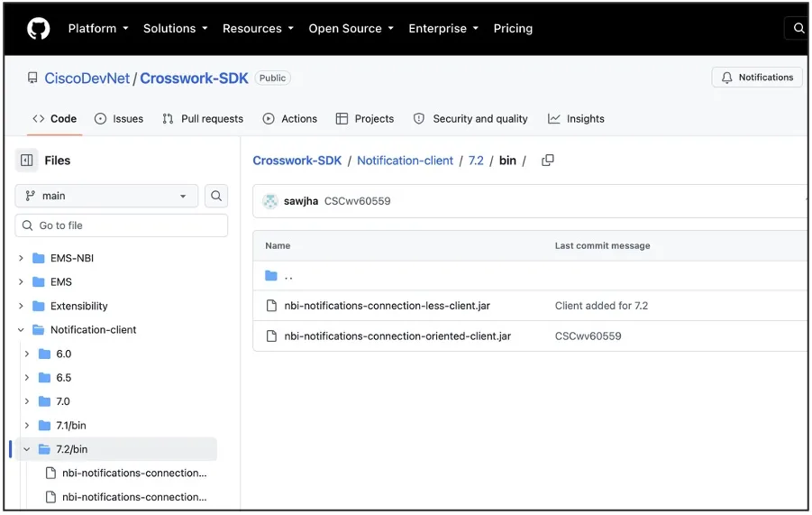Image resolution: width=812 pixels, height=515 pixels.
Task: Copy path icon next to bin
Action: (x=547, y=161)
